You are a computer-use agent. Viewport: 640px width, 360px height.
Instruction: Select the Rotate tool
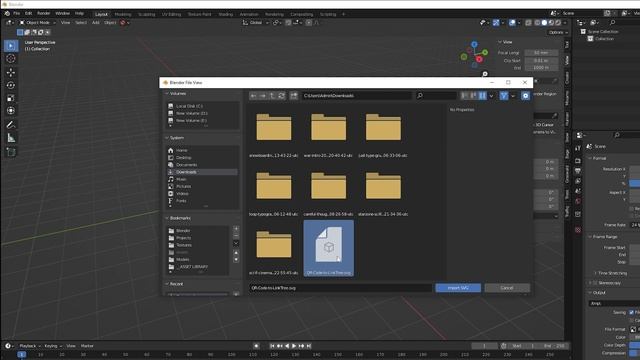tap(11, 85)
